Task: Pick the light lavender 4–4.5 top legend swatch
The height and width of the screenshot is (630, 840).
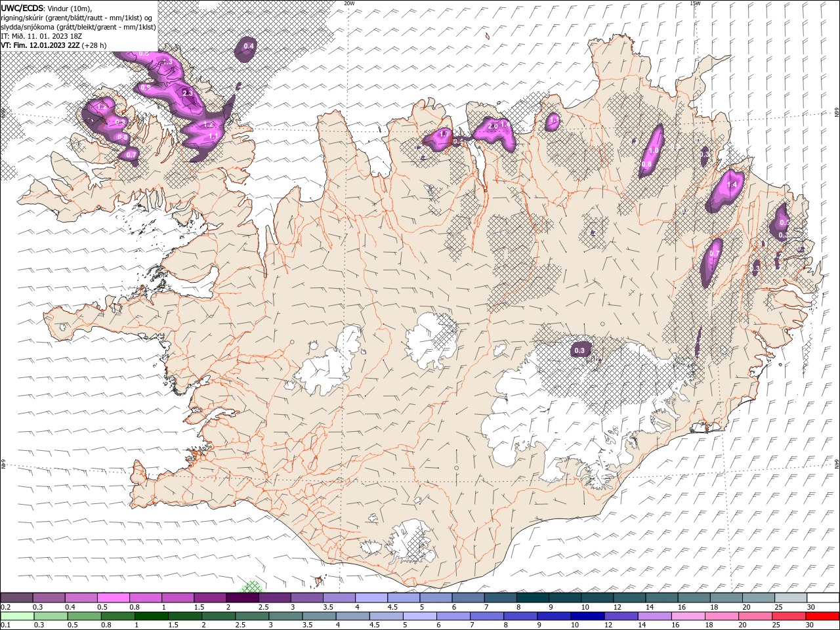Action: [371, 598]
